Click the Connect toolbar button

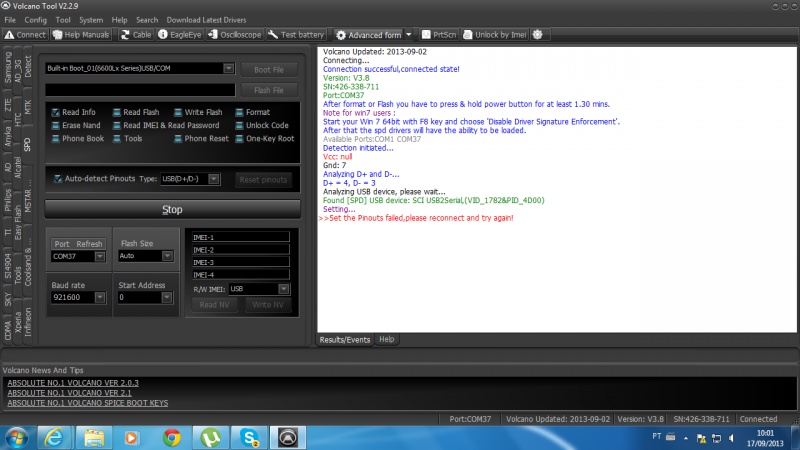26,35
